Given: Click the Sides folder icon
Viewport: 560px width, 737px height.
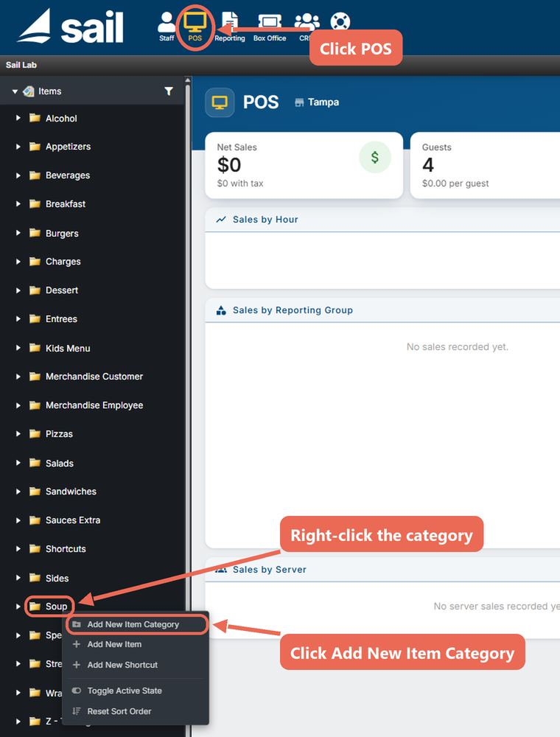Looking at the screenshot, I should click(35, 578).
